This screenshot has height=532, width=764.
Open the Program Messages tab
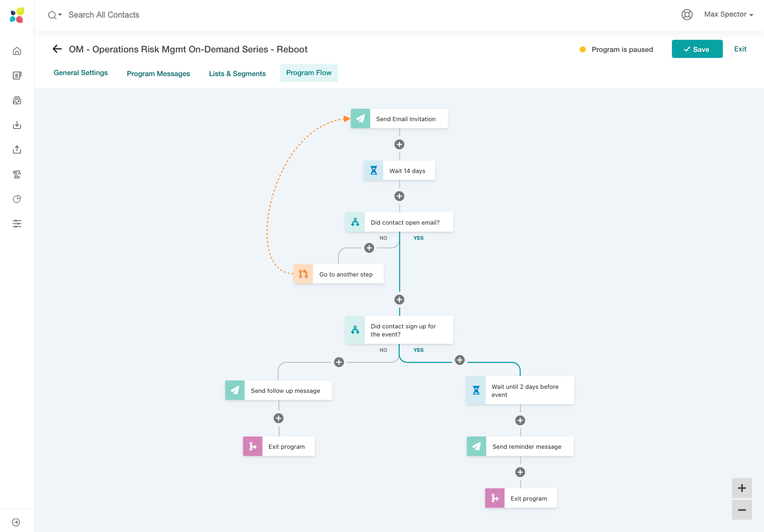158,74
